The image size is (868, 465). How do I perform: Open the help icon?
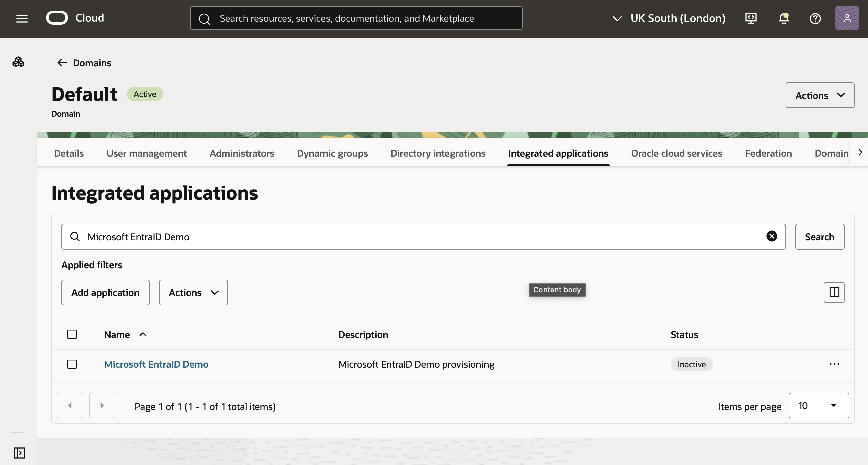(815, 19)
